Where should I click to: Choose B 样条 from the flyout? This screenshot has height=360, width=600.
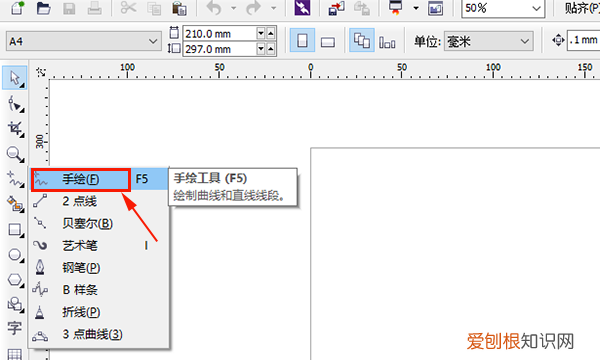tap(99, 290)
